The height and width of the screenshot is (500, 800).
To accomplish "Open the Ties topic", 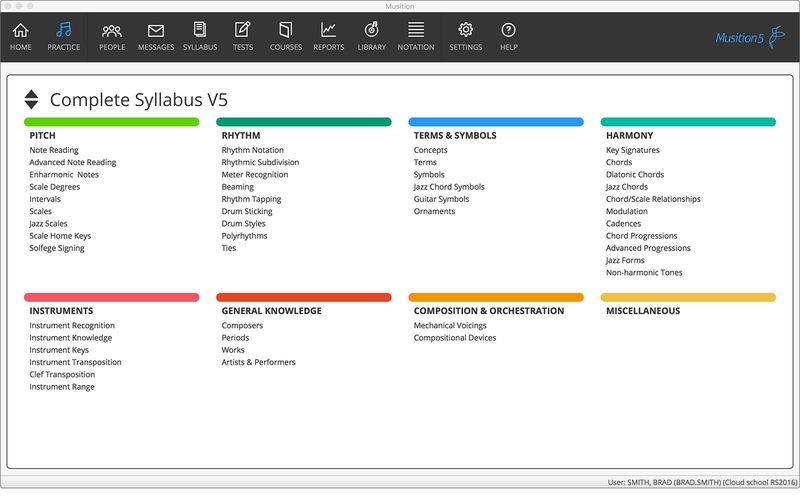I will click(229, 248).
